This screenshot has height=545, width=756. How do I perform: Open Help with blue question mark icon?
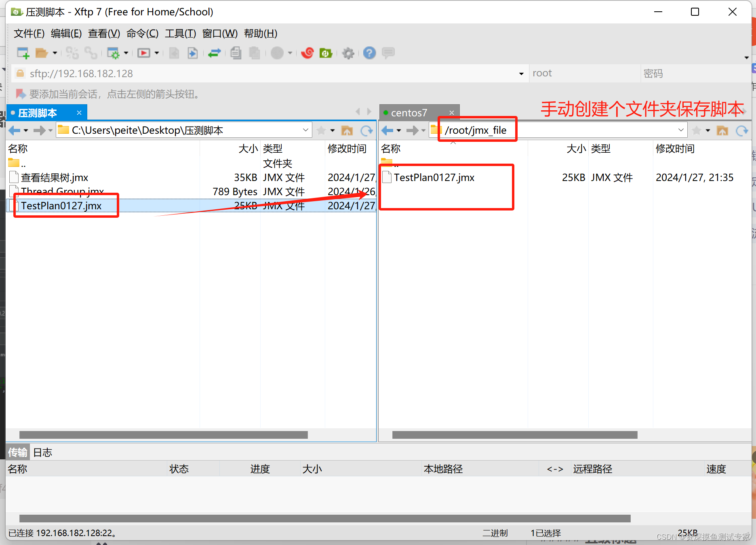369,53
